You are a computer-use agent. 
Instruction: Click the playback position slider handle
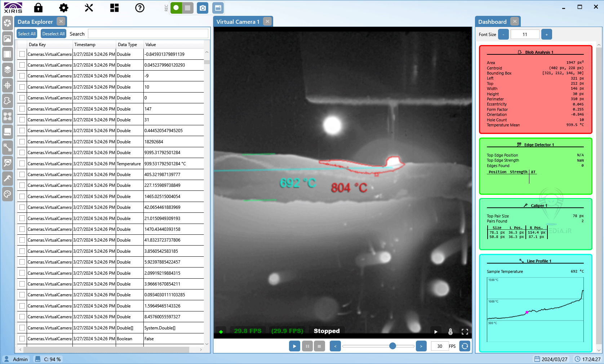pos(393,346)
